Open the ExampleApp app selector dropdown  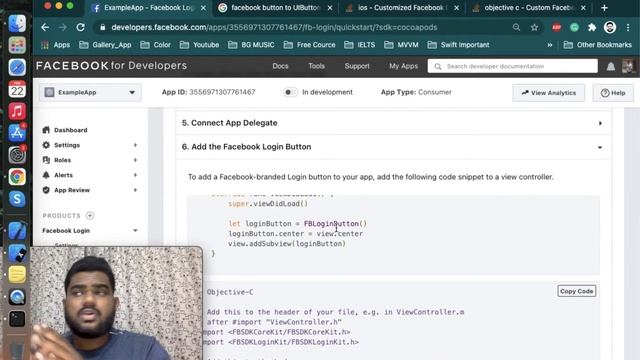point(90,92)
